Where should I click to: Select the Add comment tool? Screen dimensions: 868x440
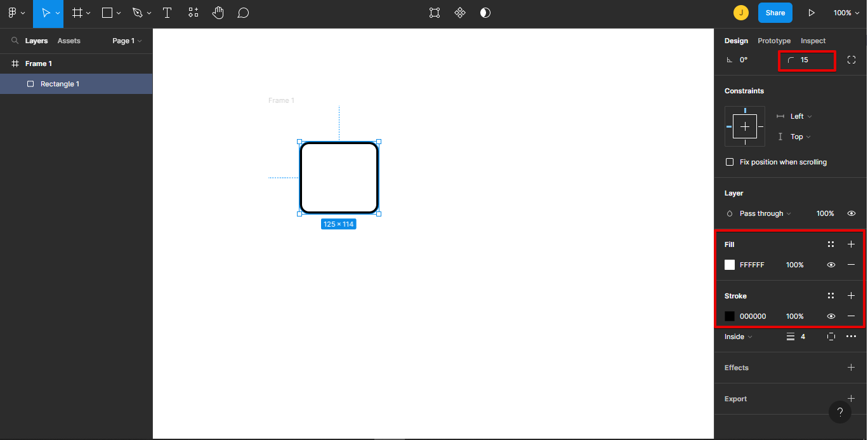[x=243, y=13]
